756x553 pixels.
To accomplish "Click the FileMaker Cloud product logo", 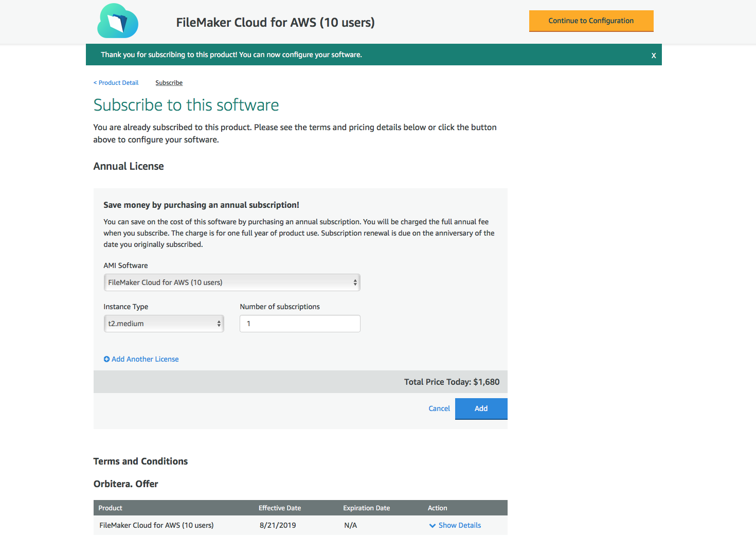I will coord(117,21).
